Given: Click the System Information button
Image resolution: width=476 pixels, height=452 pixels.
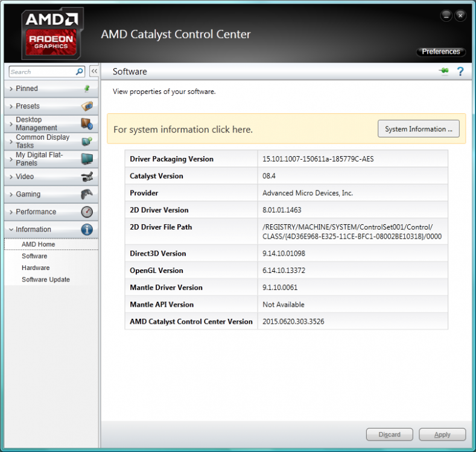Looking at the screenshot, I should (x=418, y=128).
